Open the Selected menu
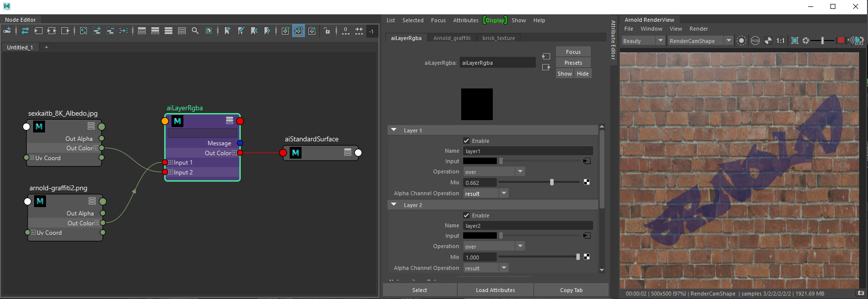 pos(413,20)
